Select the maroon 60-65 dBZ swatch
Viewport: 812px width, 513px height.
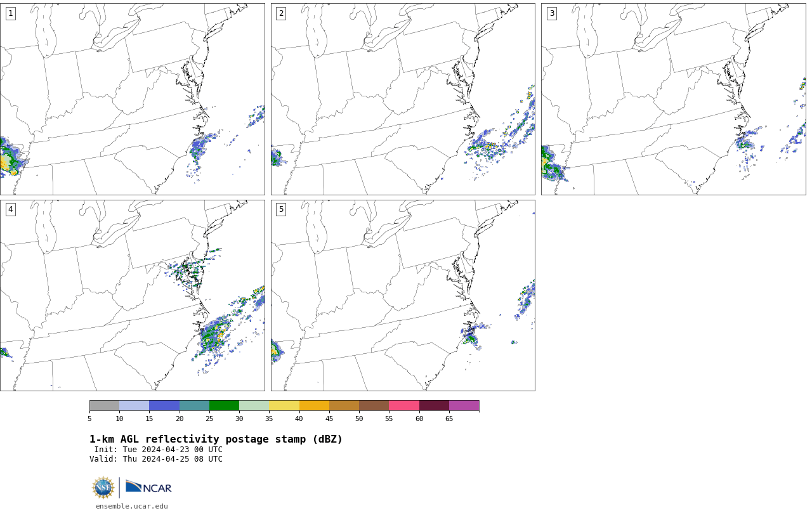(x=434, y=406)
